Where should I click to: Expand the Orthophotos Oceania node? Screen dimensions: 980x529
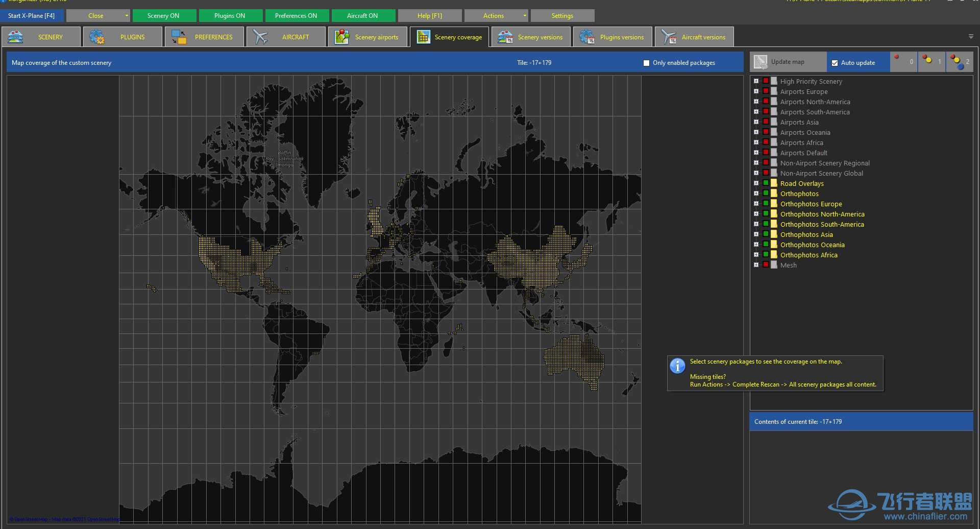coord(756,245)
